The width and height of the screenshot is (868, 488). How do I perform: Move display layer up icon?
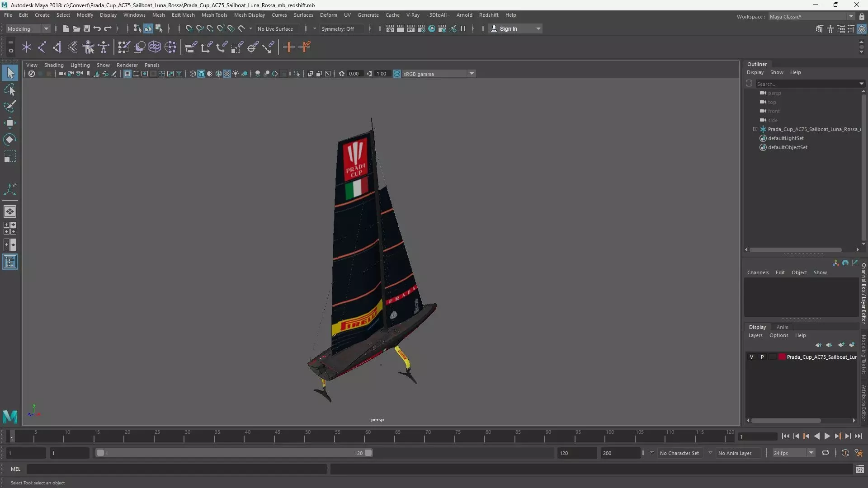[x=818, y=345]
